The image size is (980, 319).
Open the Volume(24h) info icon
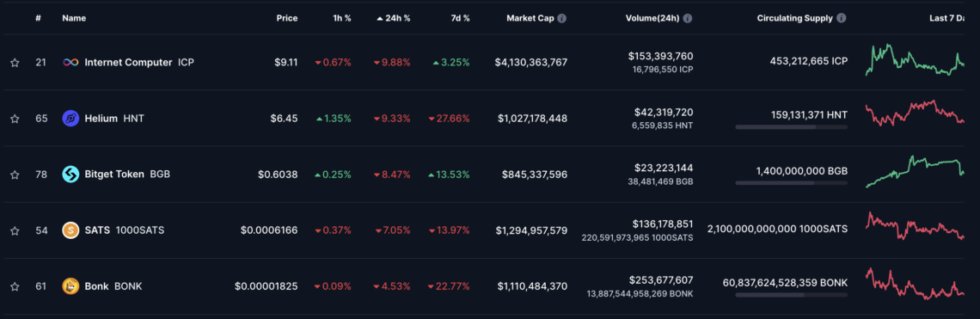tap(688, 18)
